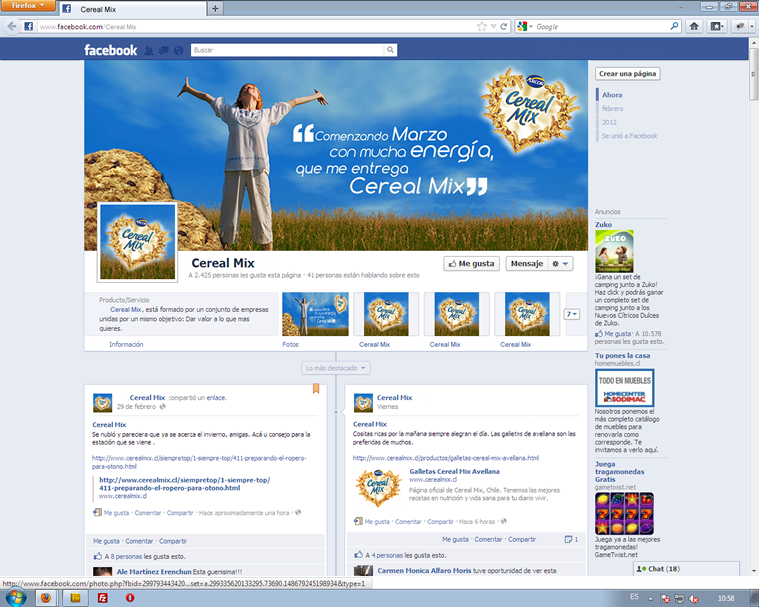Click the ES language indicator

[x=634, y=597]
